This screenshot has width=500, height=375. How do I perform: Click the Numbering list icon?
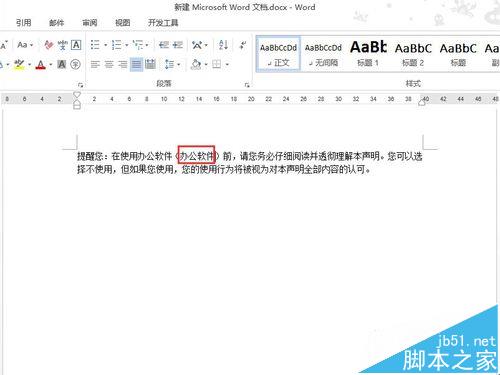(x=116, y=45)
